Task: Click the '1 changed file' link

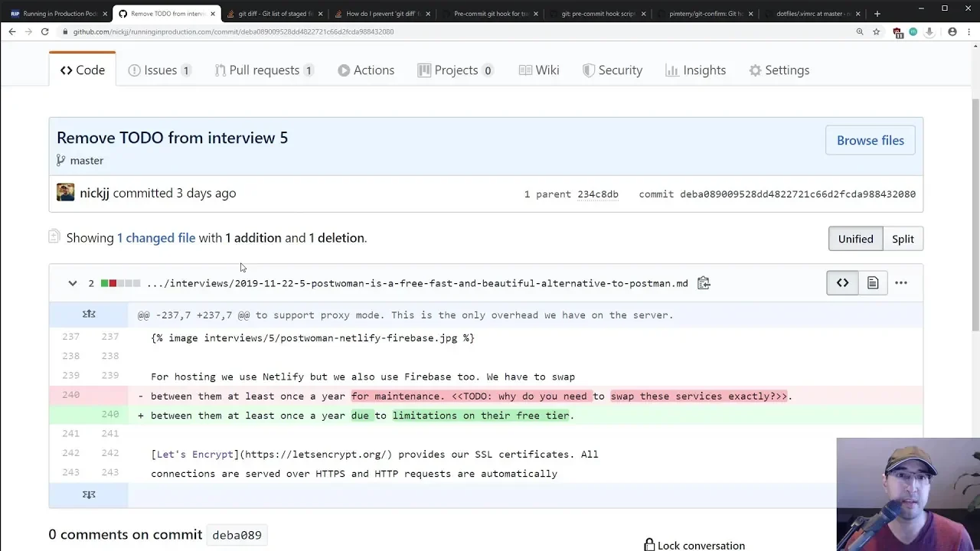Action: tap(156, 238)
